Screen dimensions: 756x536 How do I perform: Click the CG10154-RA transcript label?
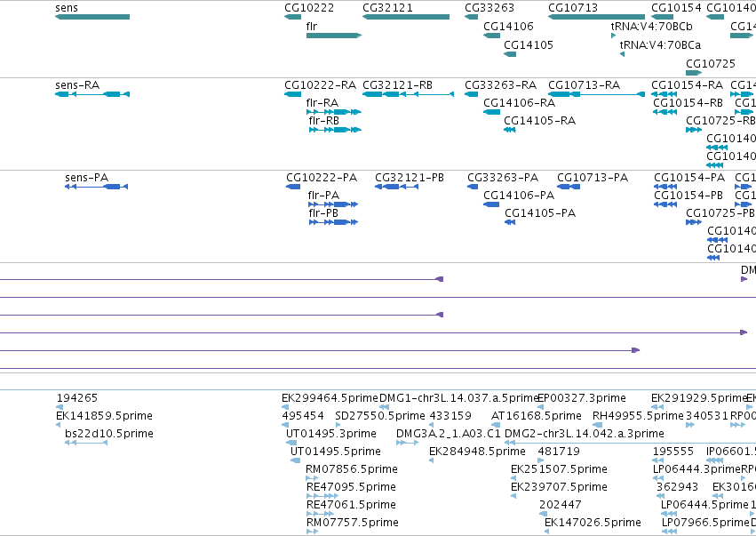pyautogui.click(x=687, y=85)
